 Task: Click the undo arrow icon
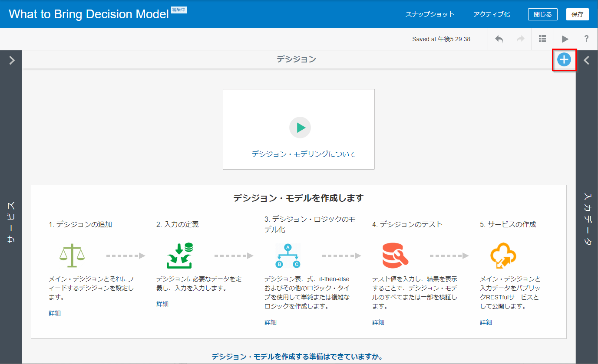click(499, 39)
